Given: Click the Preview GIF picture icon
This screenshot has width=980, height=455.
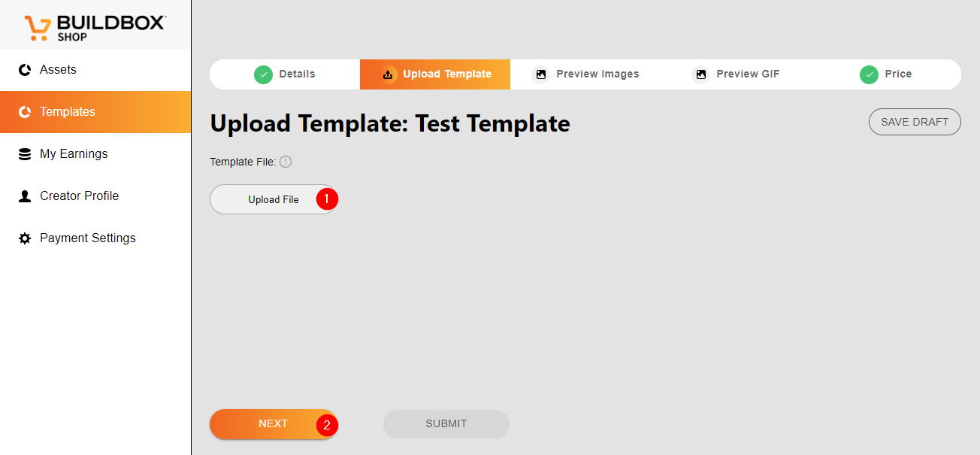Looking at the screenshot, I should (700, 74).
